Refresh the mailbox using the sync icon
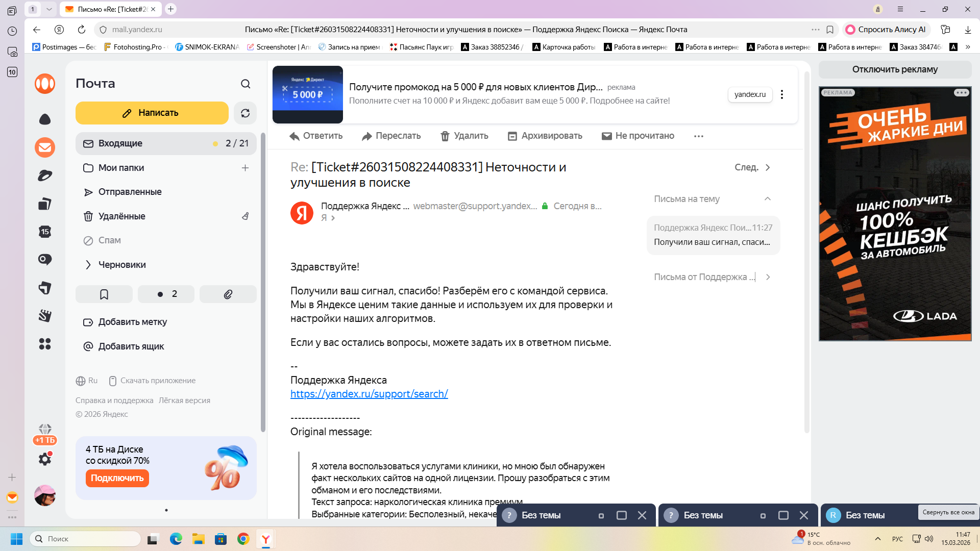980x551 pixels. tap(245, 113)
